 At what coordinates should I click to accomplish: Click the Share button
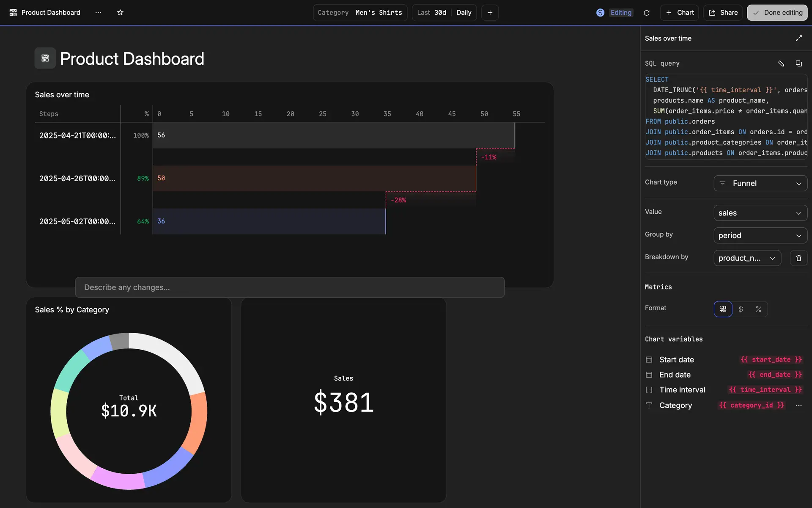click(x=723, y=13)
